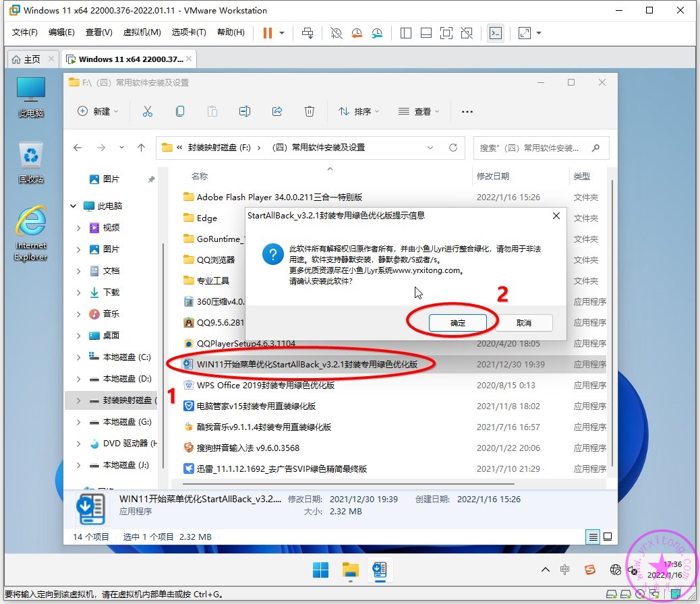Switch to details view icon in status bar
The height and width of the screenshot is (604, 700).
(593, 537)
